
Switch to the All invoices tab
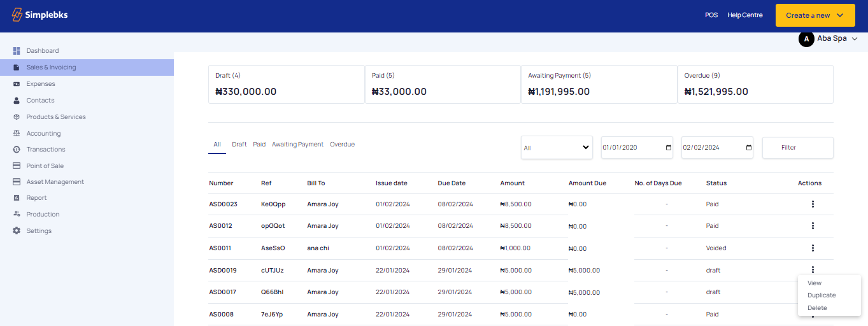(x=217, y=145)
